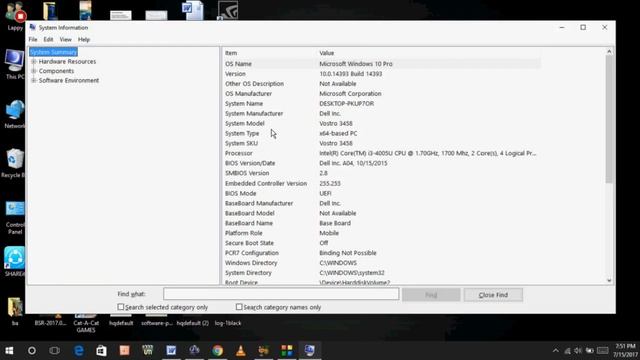Open Task View in the taskbar

(54, 351)
